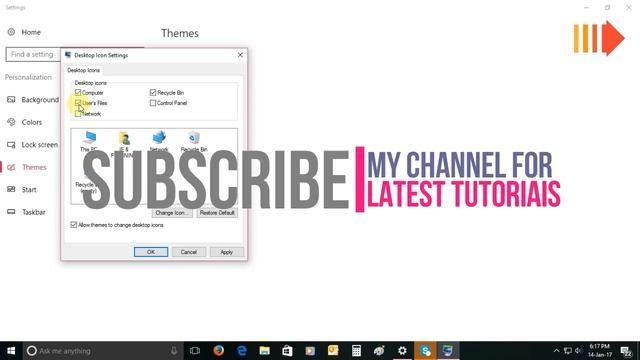Open the Start settings page
Viewport: 640px width, 360px height.
[22, 189]
